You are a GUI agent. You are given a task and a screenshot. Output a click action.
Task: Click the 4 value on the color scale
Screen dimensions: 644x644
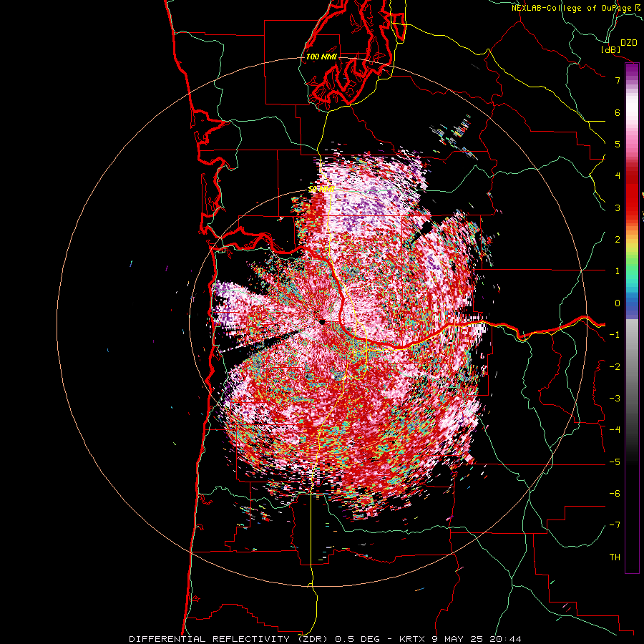(x=618, y=176)
